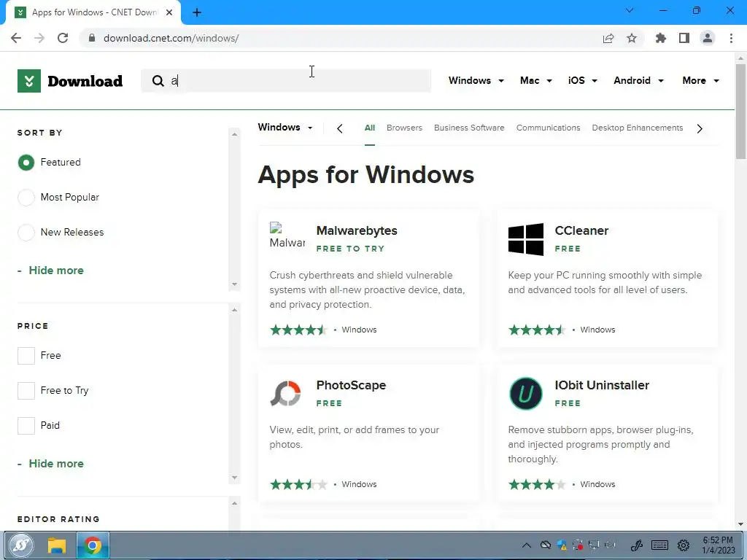
Task: Expand the Windows dropdown in the top navigation
Action: click(476, 80)
